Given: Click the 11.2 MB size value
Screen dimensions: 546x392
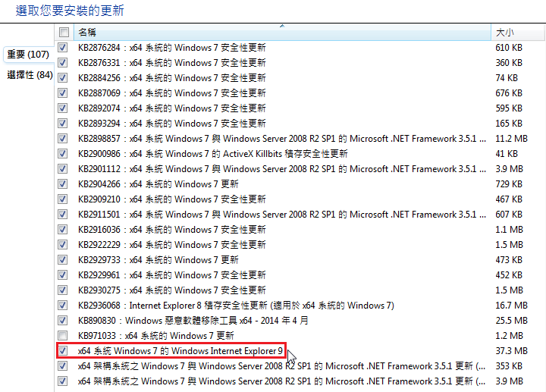Looking at the screenshot, I should coord(512,139).
